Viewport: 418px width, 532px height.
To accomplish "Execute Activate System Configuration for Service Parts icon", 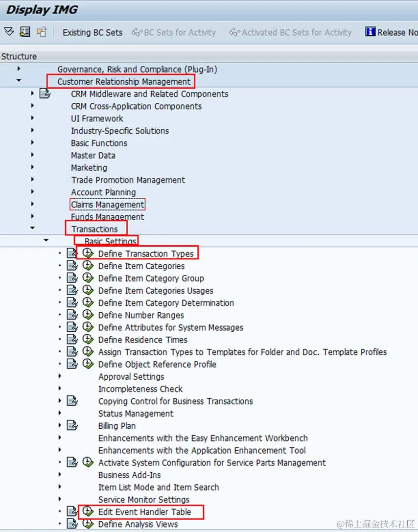I will (x=88, y=462).
